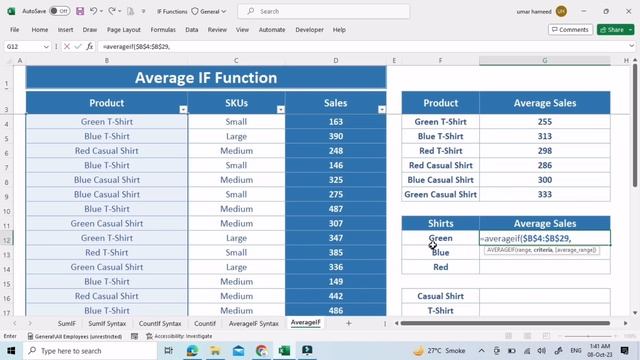
Task: Click Accessibility: Investigate in status bar
Action: point(179,336)
